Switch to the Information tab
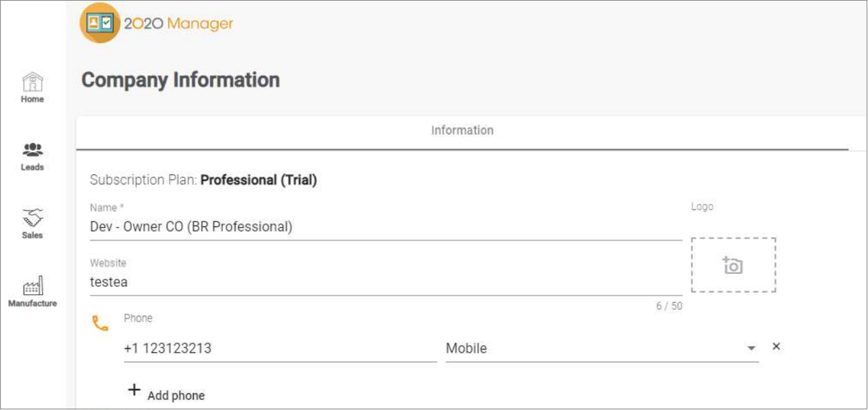Screen dimensions: 868x410 (462, 131)
